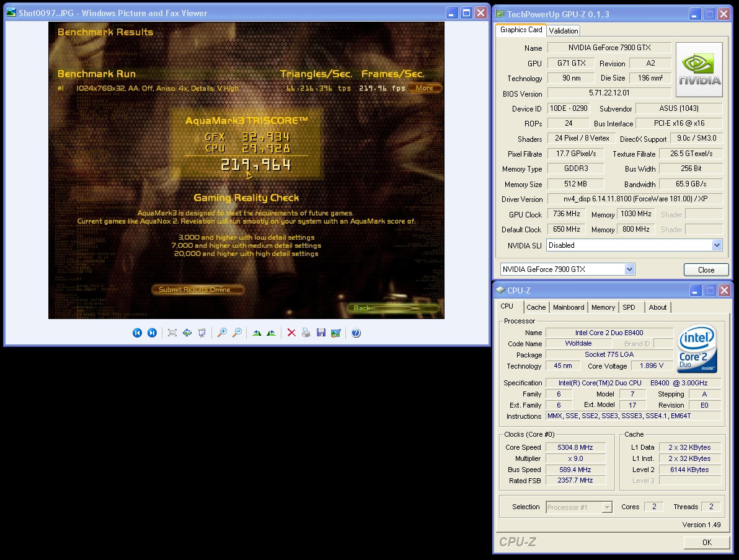This screenshot has width=739, height=560.
Task: Go to the previous image in Picture Viewer
Action: click(137, 333)
